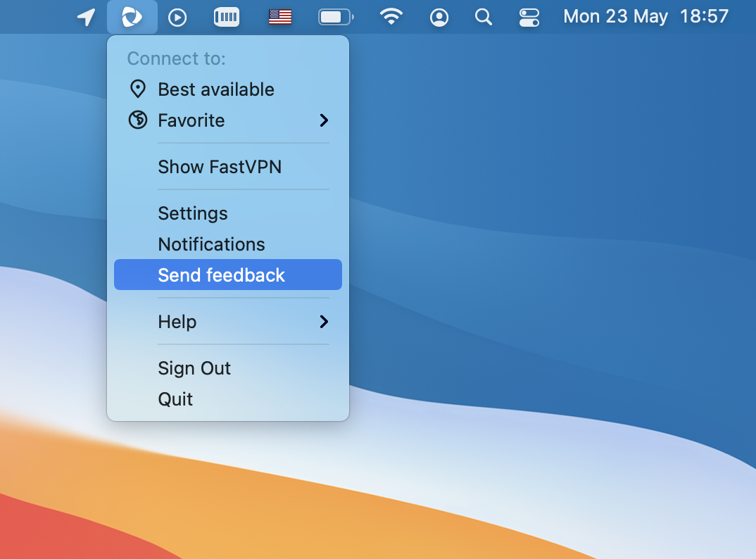Click the US flag input source icon

click(280, 18)
